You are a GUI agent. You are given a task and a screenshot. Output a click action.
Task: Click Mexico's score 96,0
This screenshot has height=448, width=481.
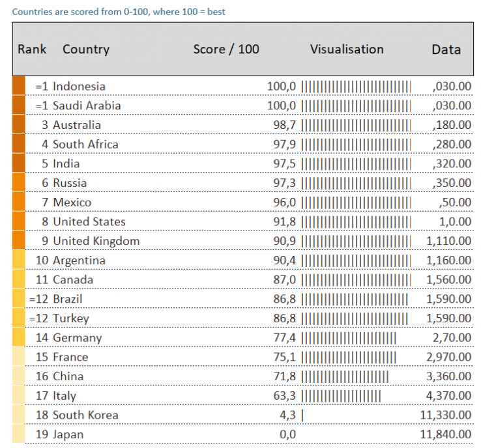[284, 203]
